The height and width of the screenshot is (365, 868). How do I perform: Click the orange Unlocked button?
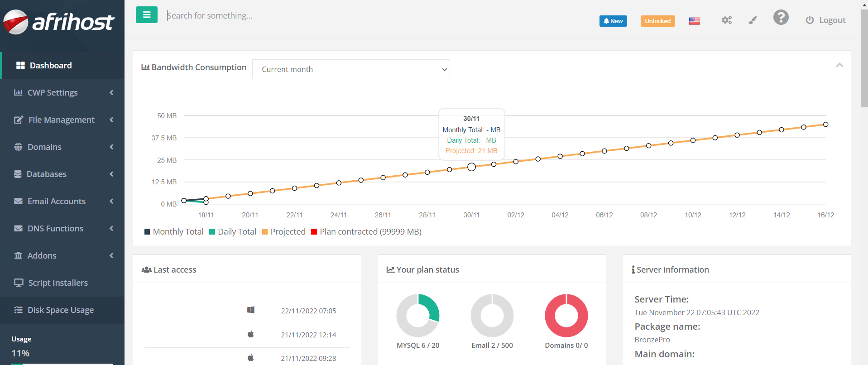coord(657,21)
